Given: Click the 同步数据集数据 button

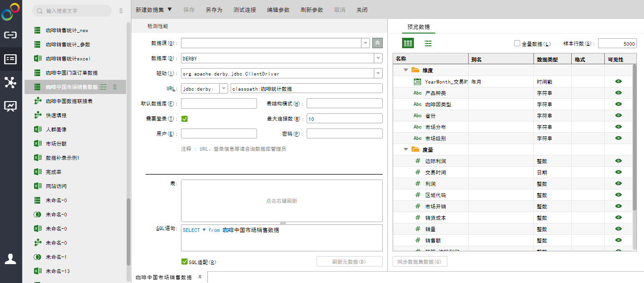Looking at the screenshot, I should 420,262.
